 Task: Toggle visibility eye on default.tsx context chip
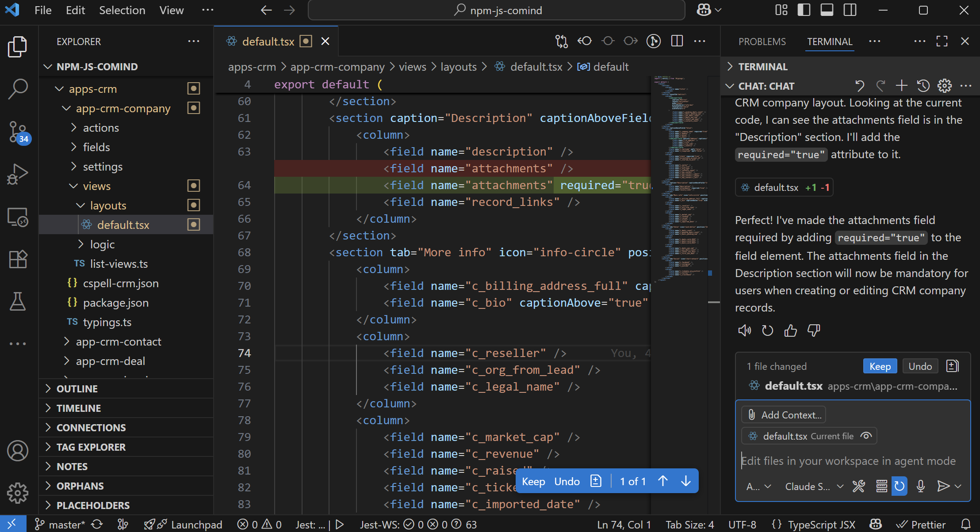click(866, 436)
